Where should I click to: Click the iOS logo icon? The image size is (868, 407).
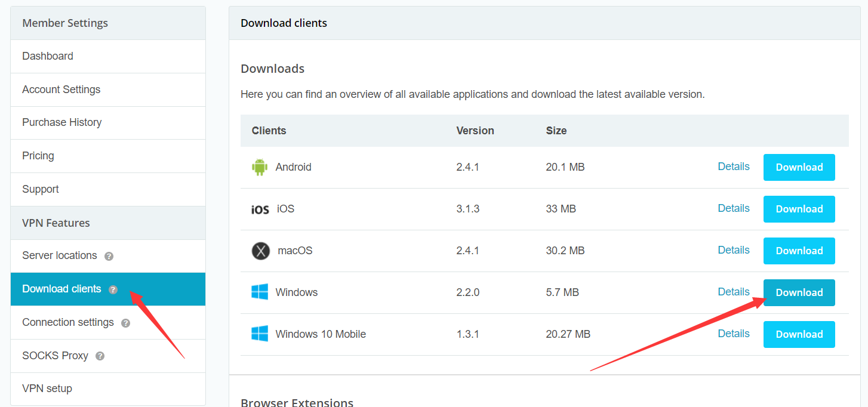tap(260, 209)
